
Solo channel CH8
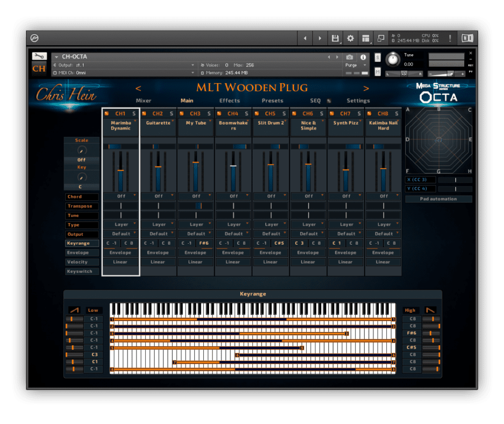point(397,114)
